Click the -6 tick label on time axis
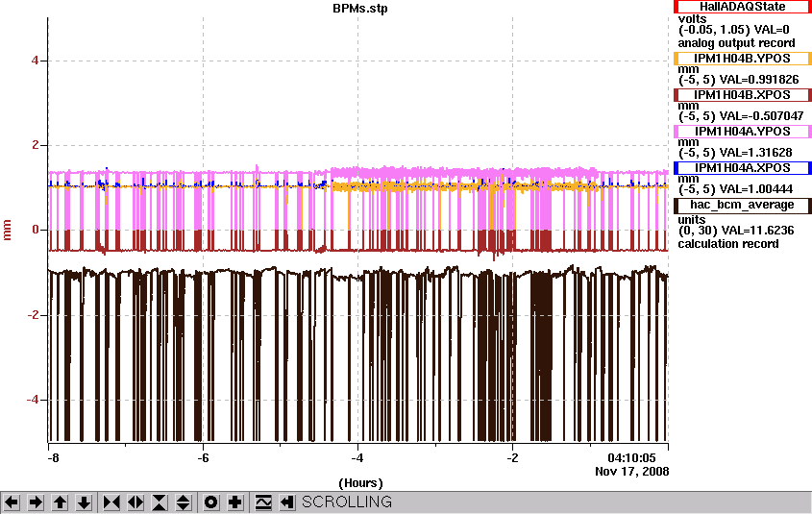The width and height of the screenshot is (812, 514). 203,458
